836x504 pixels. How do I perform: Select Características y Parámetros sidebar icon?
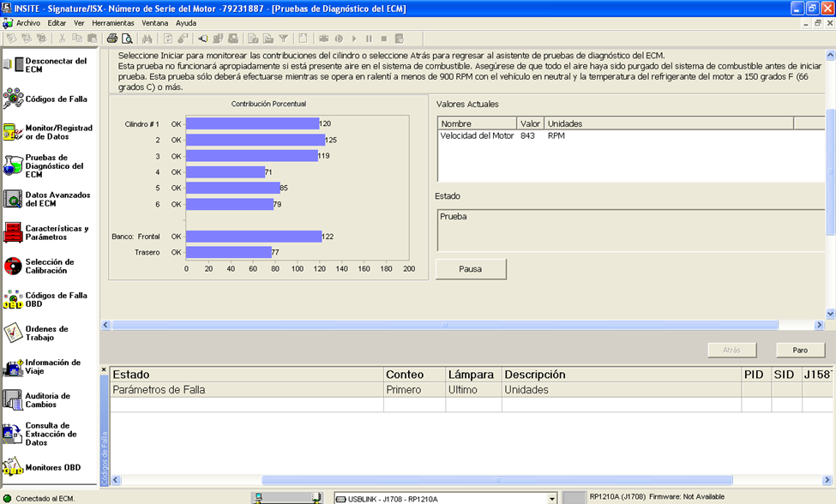[x=13, y=232]
